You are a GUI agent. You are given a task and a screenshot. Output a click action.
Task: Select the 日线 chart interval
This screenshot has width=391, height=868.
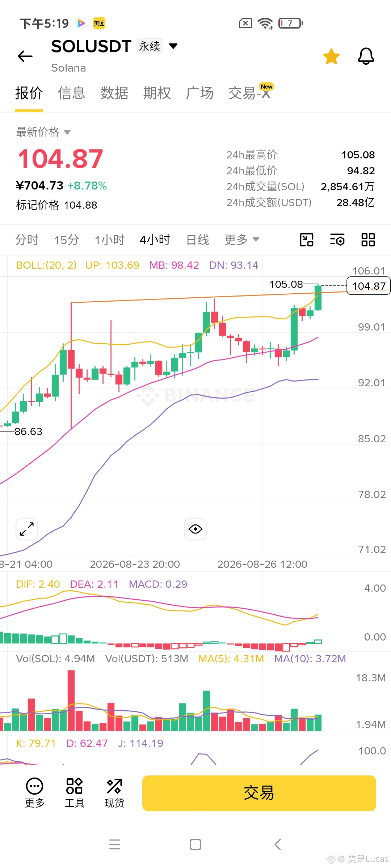tap(198, 240)
